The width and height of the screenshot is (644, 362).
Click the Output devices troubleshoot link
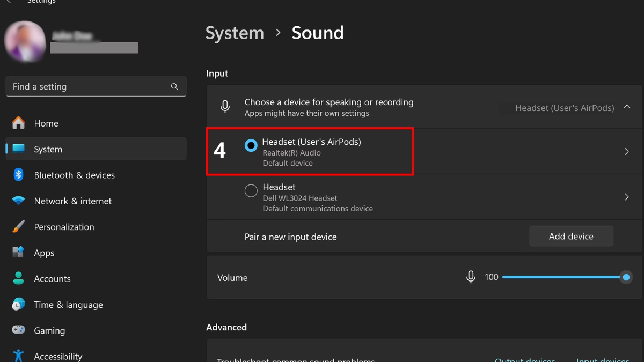(x=525, y=359)
